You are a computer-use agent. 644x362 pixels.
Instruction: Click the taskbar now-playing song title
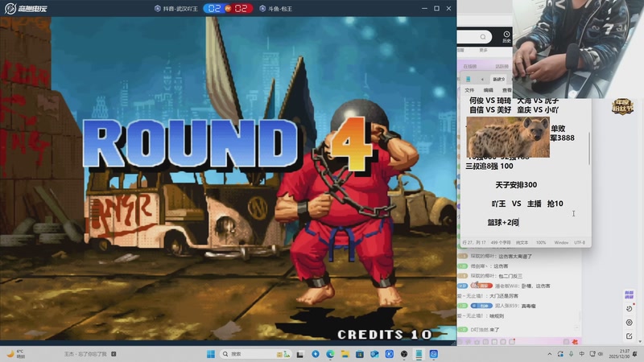click(85, 354)
